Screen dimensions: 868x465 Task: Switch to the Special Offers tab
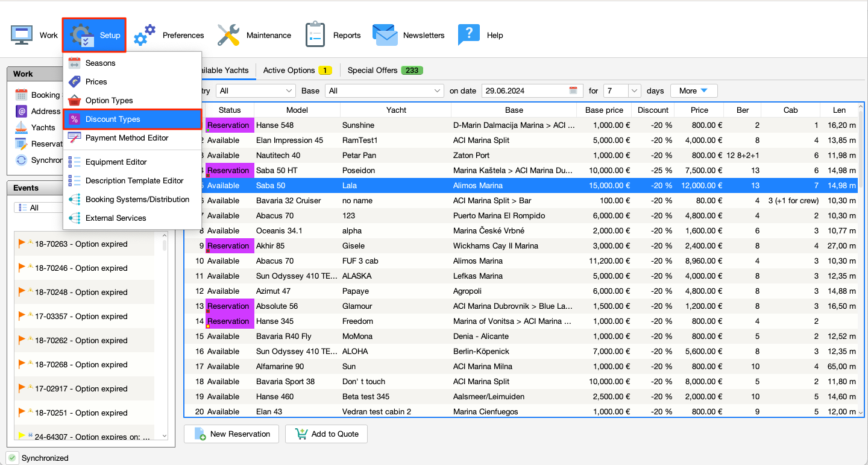tap(385, 70)
